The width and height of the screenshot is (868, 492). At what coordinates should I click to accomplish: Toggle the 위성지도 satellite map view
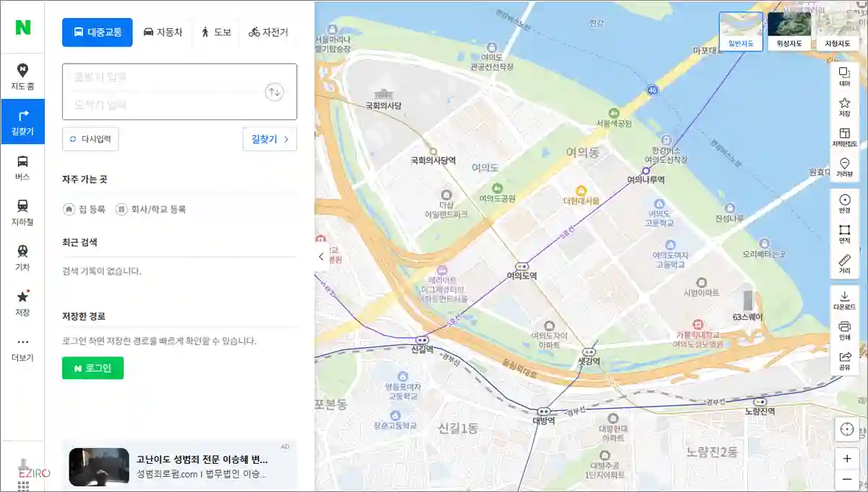[x=788, y=29]
